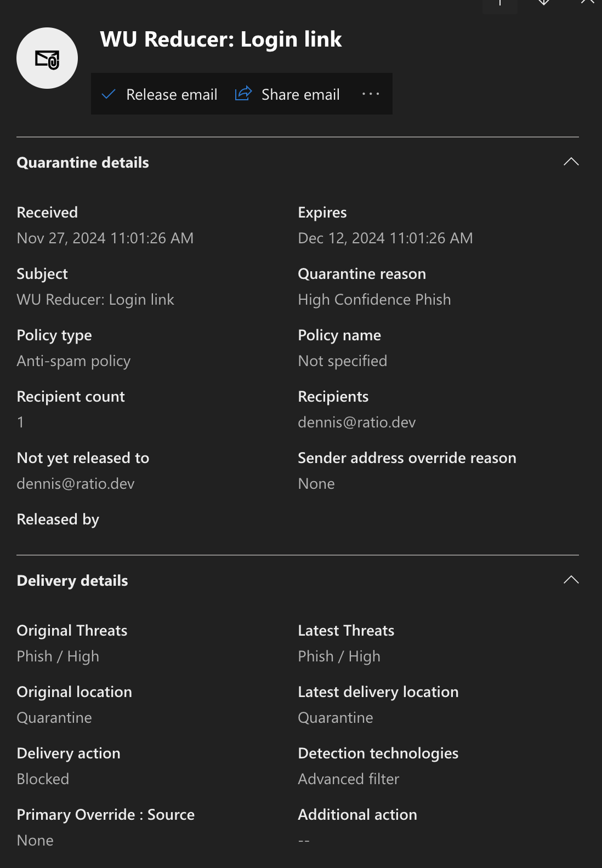Click the Delivery details section heading
This screenshot has height=868, width=602.
[x=72, y=581]
